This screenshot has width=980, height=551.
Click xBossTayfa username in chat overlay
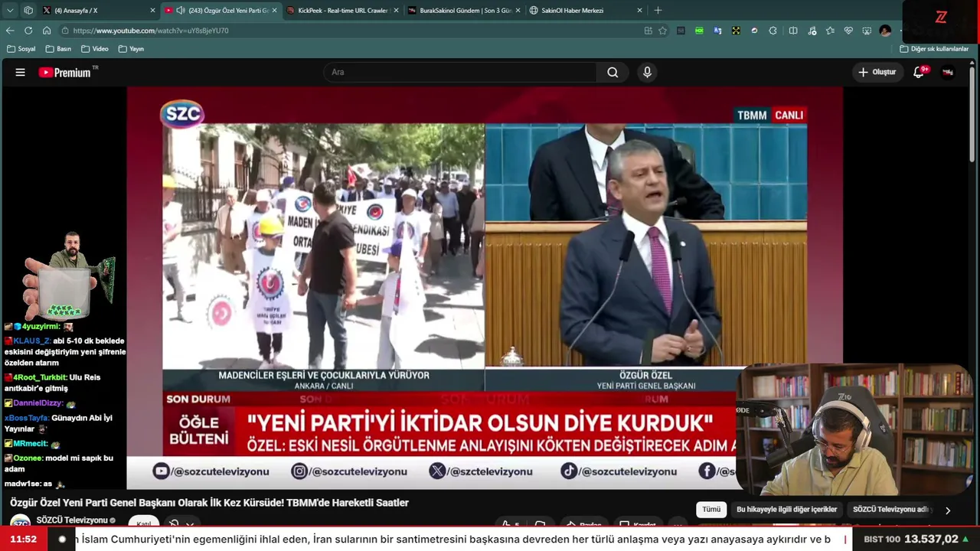coord(27,419)
